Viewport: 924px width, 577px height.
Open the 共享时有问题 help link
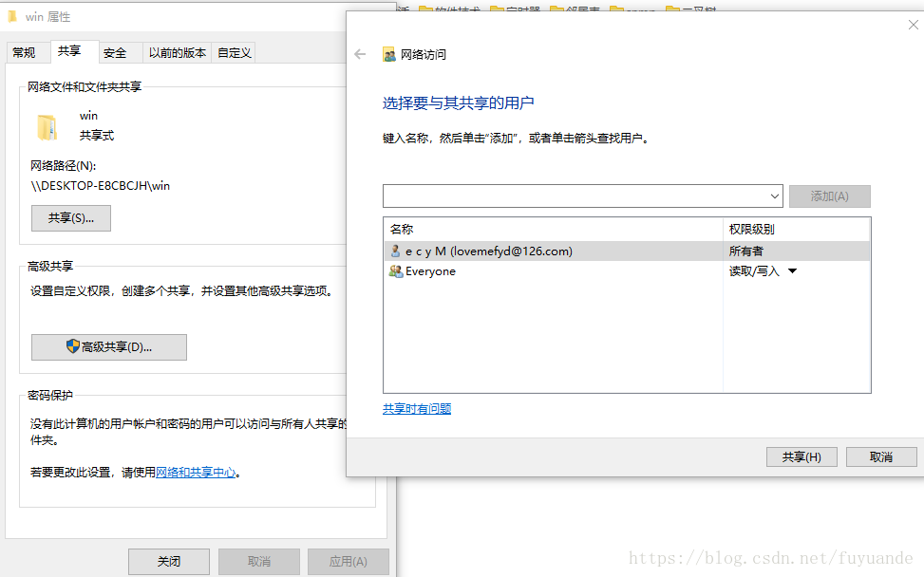coord(417,409)
